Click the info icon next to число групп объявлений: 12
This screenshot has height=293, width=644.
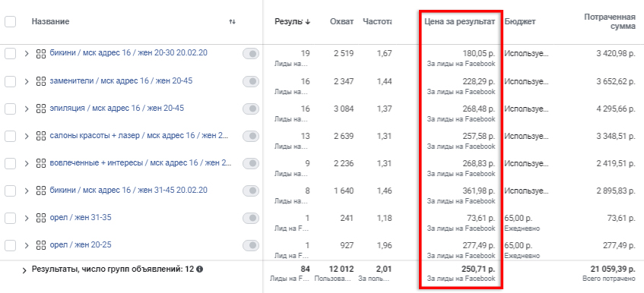pyautogui.click(x=200, y=269)
